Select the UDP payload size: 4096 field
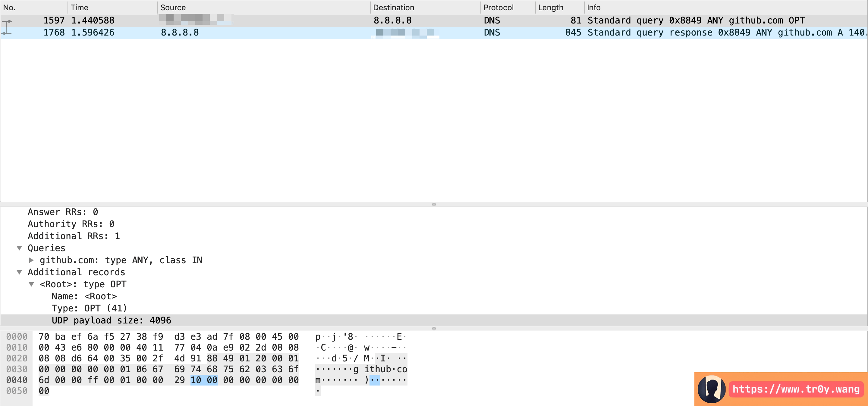This screenshot has height=406, width=868. 111,320
